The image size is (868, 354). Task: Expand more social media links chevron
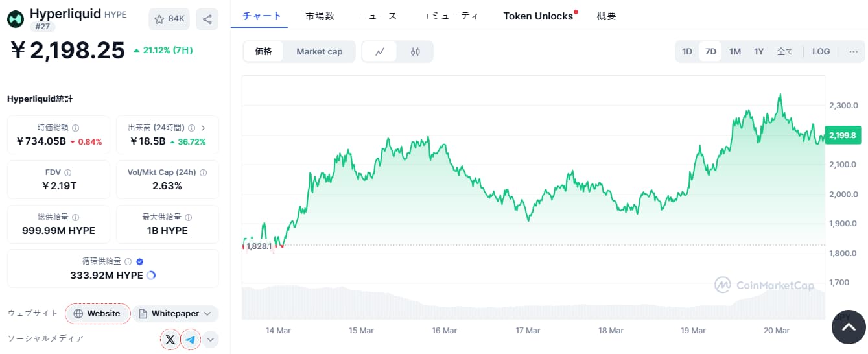(211, 339)
